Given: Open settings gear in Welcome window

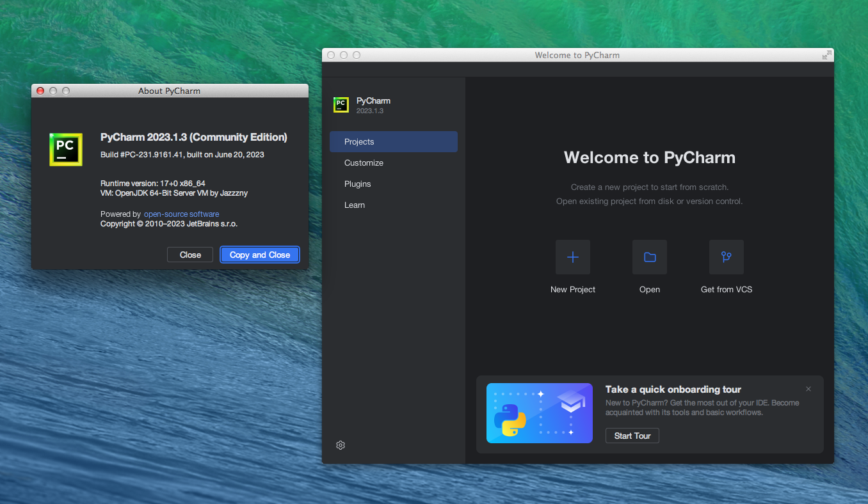Looking at the screenshot, I should click(x=341, y=445).
